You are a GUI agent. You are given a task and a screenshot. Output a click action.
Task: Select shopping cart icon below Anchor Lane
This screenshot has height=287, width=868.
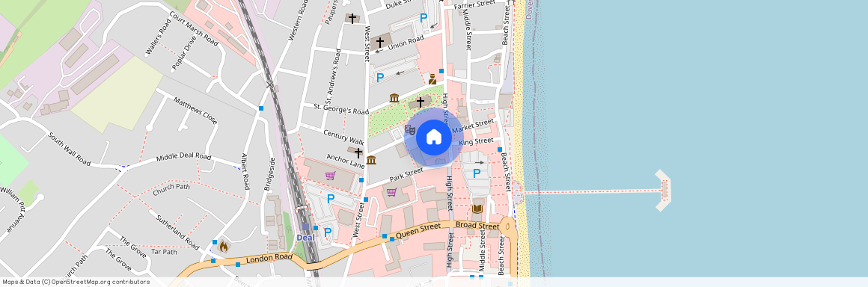(330, 176)
